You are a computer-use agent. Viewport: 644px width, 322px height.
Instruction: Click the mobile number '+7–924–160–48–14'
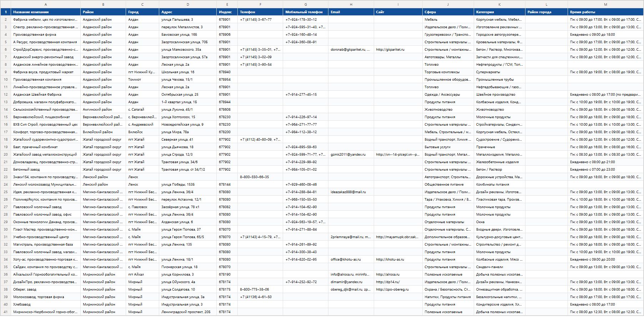click(306, 35)
